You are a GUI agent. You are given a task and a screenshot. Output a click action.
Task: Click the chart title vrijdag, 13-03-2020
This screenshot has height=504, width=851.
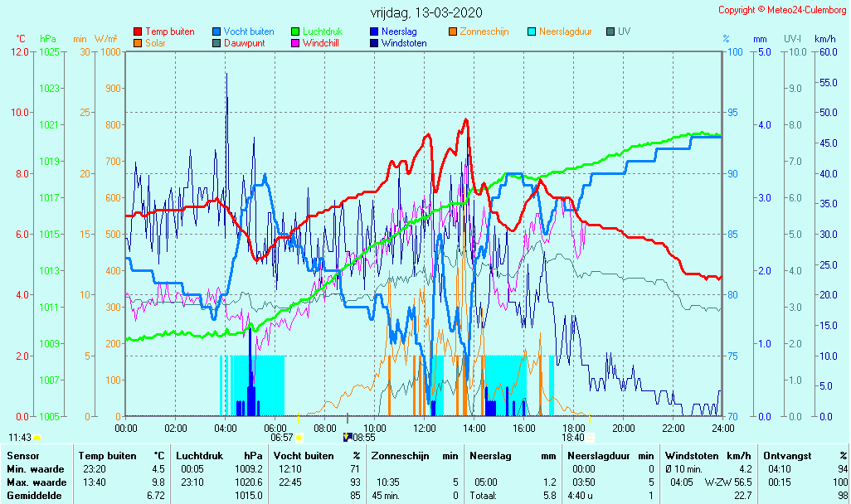point(425,12)
